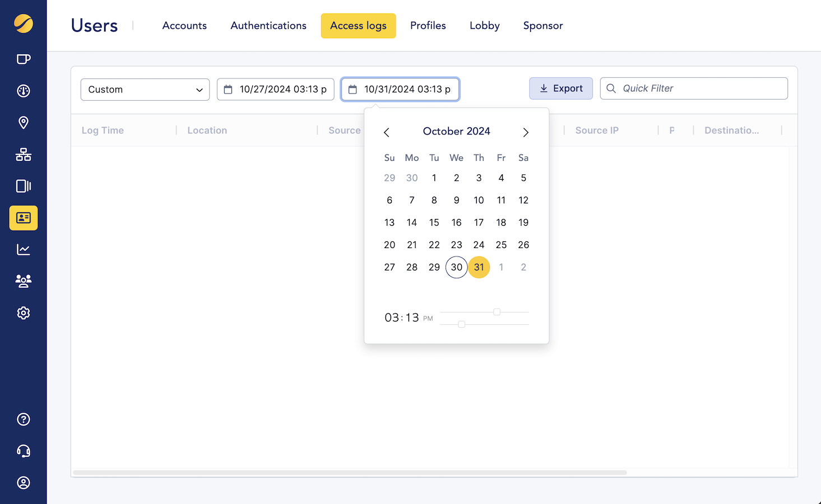This screenshot has width=821, height=504.
Task: Click the analytics chart icon in sidebar
Action: coord(23,249)
